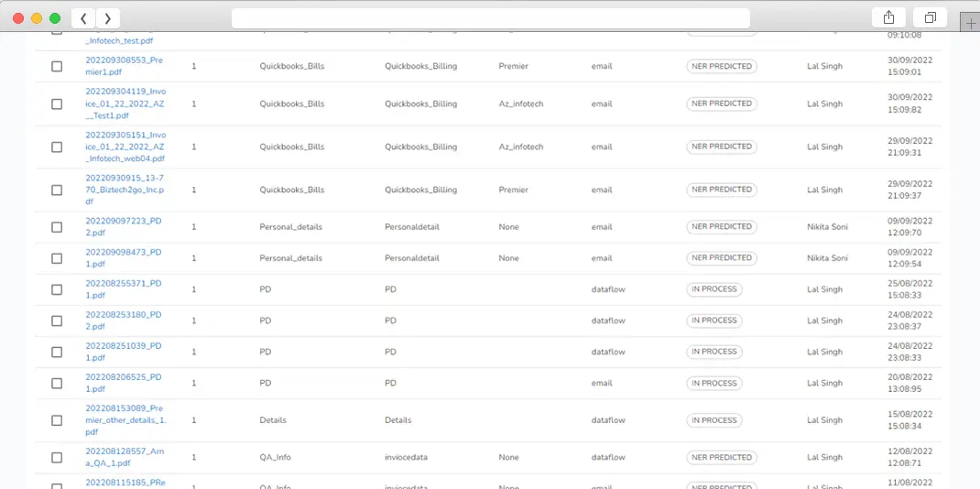
Task: Toggle the checkbox for 202208128557_Arna_QA_1.pdf
Action: pyautogui.click(x=57, y=458)
